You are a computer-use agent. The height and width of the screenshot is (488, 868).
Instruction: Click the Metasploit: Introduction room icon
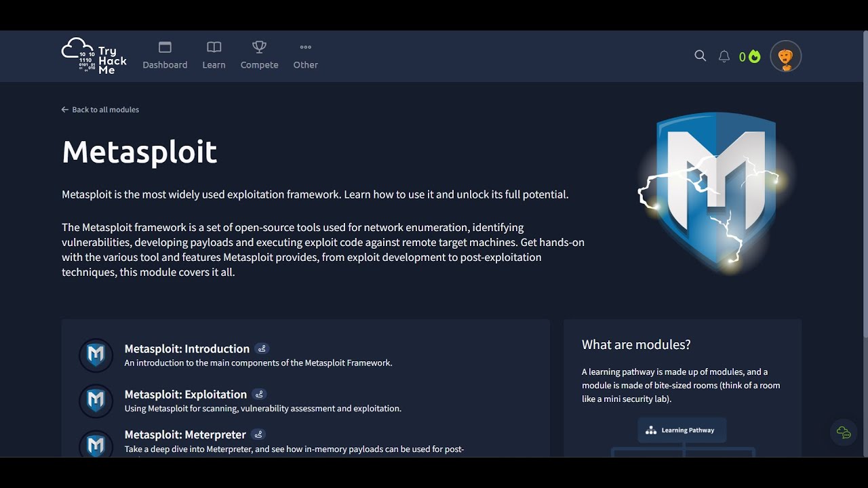pyautogui.click(x=96, y=355)
